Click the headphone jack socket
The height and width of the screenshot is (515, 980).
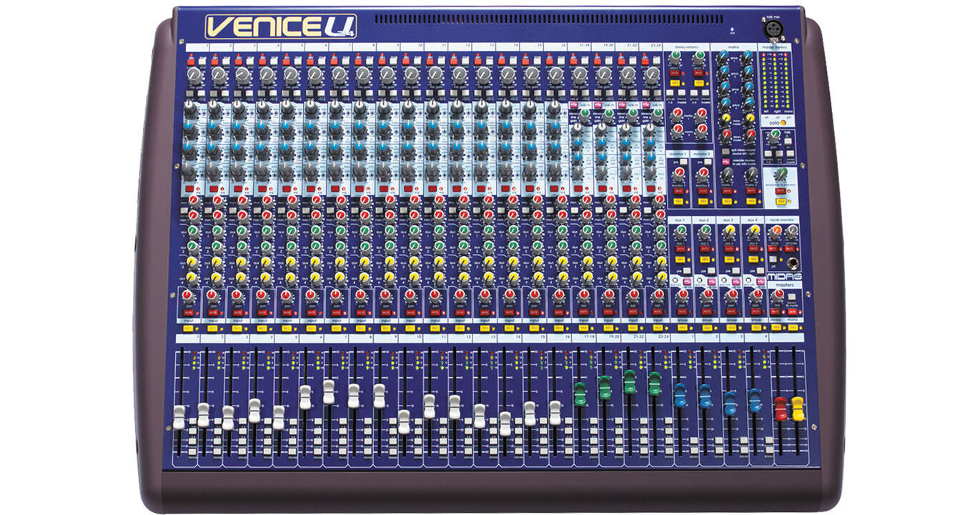[793, 262]
